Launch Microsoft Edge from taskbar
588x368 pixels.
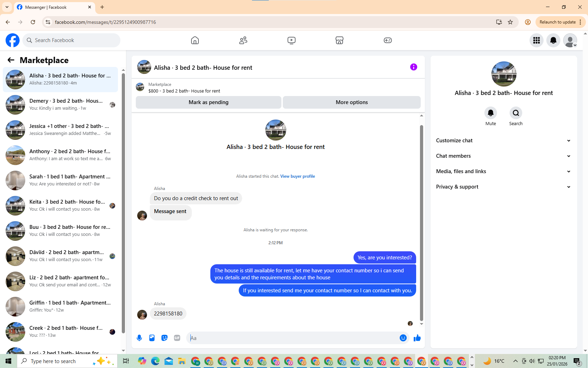coord(155,361)
